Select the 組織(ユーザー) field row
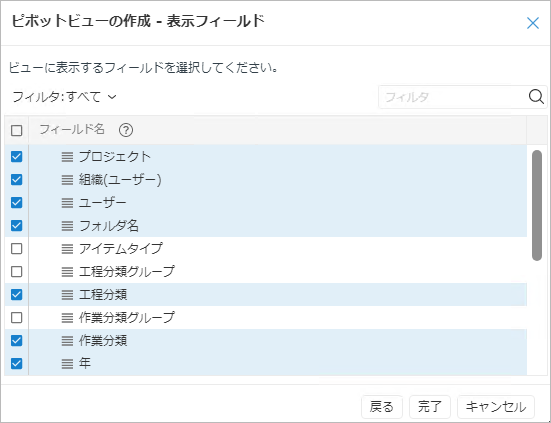The image size is (551, 423). coord(266,180)
